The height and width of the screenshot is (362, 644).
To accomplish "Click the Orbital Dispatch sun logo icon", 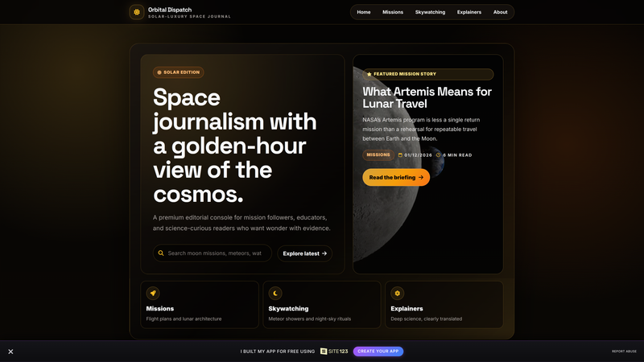I will tap(137, 12).
